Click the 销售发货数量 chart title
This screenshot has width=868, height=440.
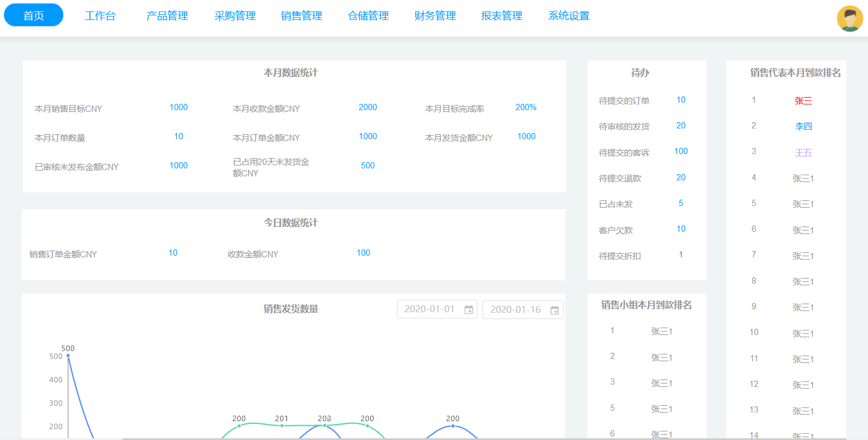tap(291, 309)
